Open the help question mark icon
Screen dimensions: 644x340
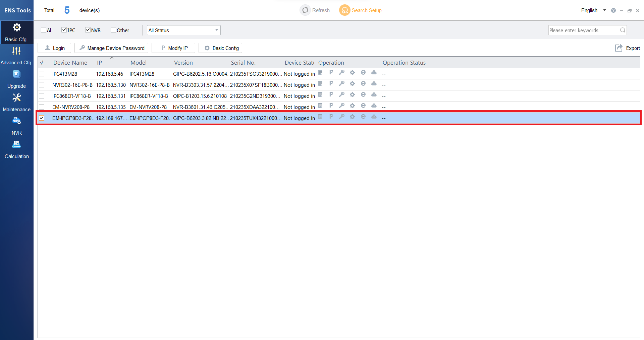613,10
